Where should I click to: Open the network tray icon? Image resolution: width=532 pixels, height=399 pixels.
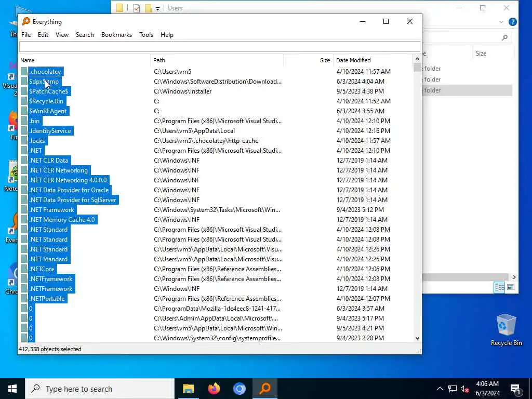coord(453,389)
